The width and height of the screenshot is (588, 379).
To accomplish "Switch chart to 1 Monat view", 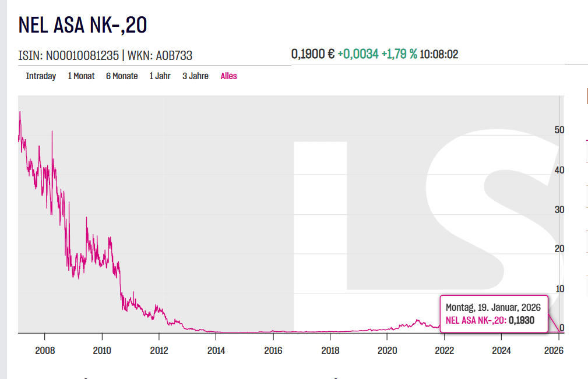I will coord(81,76).
